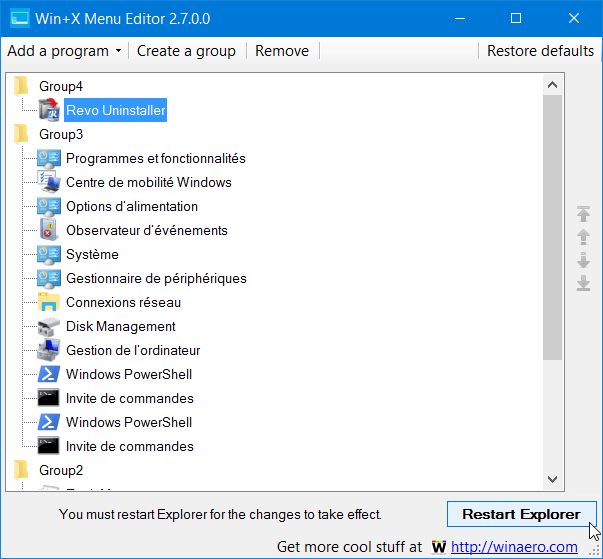
Task: Click the first Windows PowerShell icon
Action: coord(49,374)
